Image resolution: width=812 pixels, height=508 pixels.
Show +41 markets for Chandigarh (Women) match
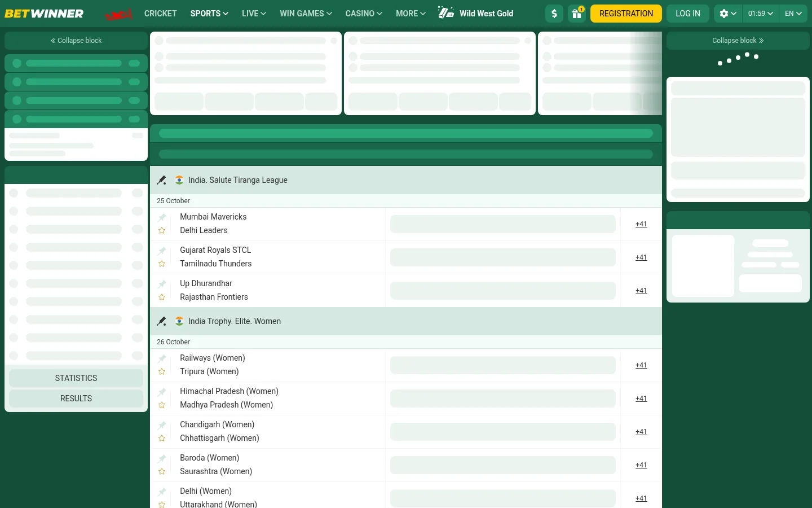pyautogui.click(x=641, y=432)
